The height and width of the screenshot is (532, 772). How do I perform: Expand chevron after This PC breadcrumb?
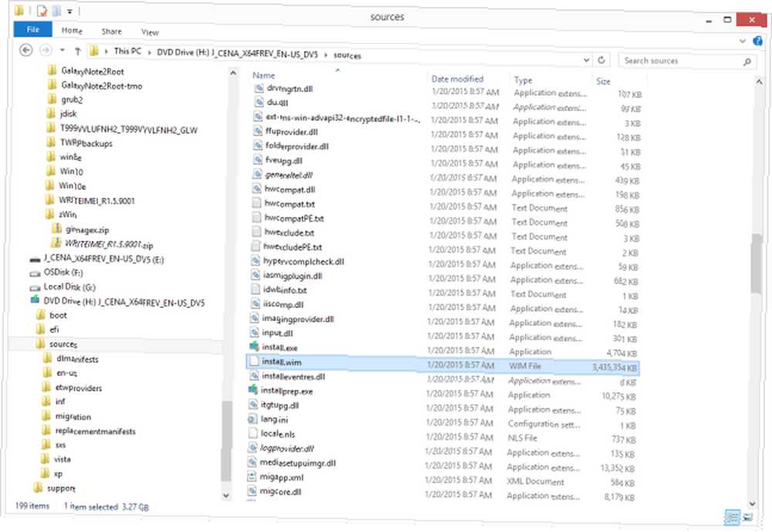(149, 53)
